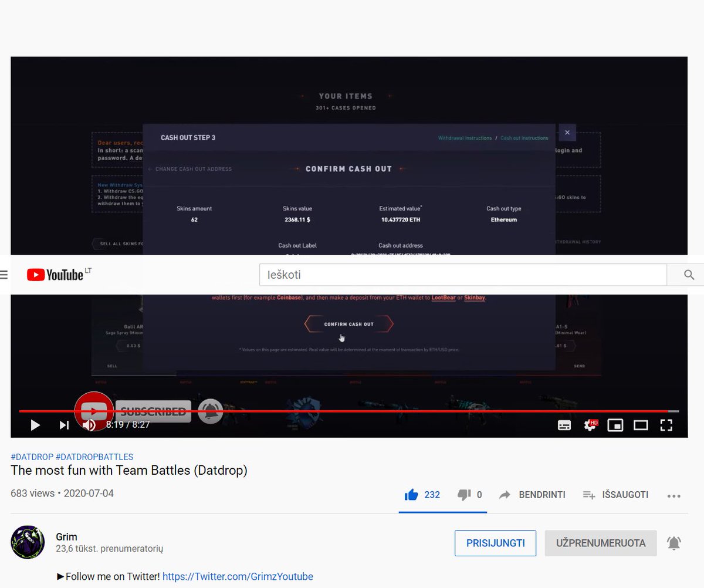Open the Twitter.com/GrimzYoutube link
704x588 pixels.
(238, 576)
